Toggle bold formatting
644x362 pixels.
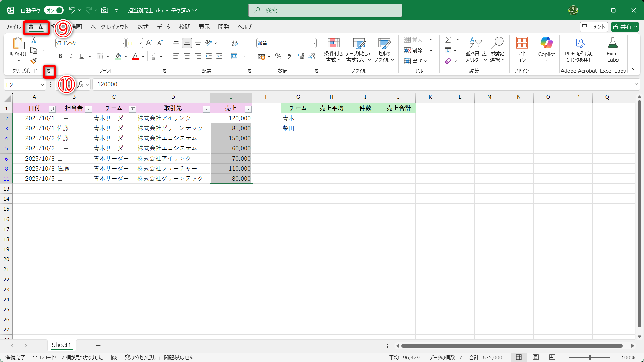click(60, 56)
